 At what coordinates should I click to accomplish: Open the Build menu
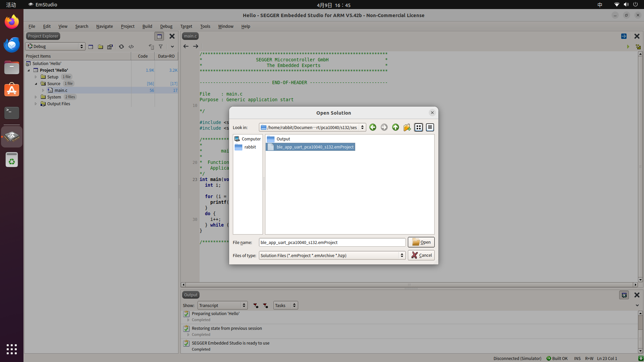coord(147,26)
